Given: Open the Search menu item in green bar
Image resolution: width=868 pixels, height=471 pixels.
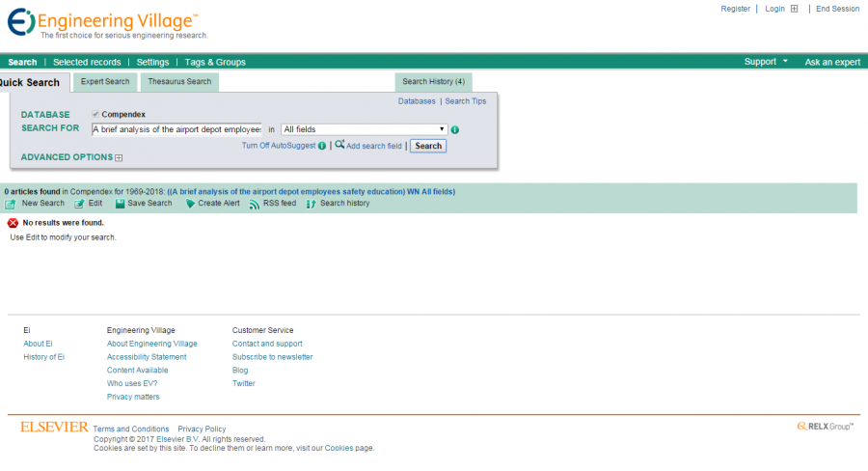Looking at the screenshot, I should (x=22, y=62).
